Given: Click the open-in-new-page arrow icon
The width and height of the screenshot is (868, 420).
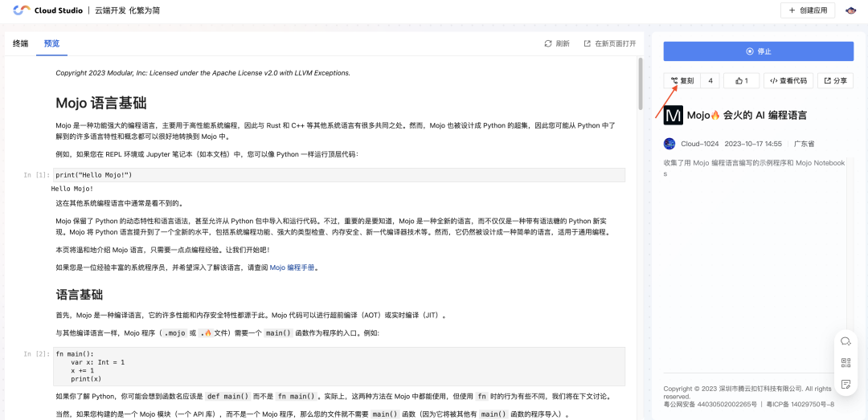Looking at the screenshot, I should tap(588, 43).
